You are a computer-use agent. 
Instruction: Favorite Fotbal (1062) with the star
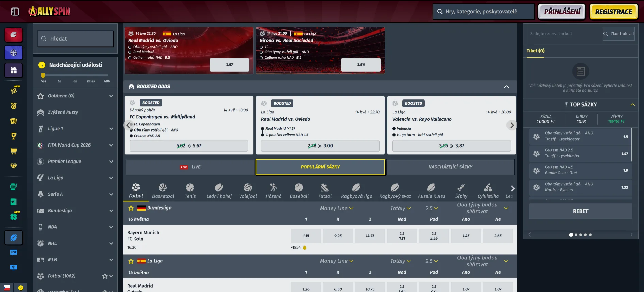point(105,276)
